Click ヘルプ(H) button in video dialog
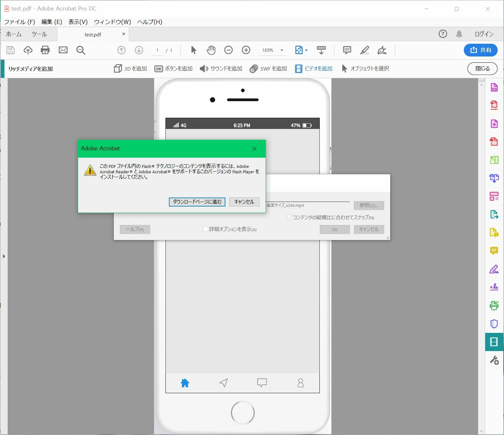The width and height of the screenshot is (504, 435). coord(135,229)
